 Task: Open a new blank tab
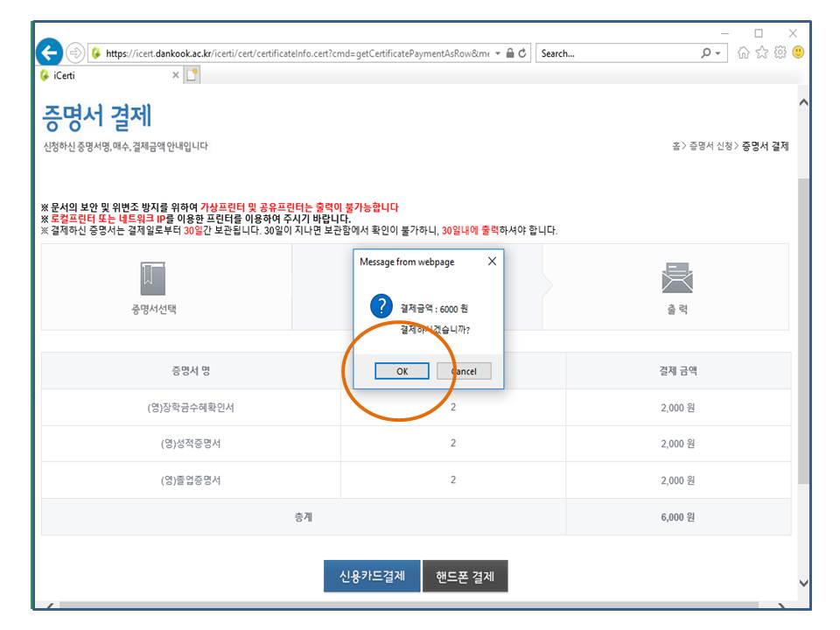[x=192, y=75]
